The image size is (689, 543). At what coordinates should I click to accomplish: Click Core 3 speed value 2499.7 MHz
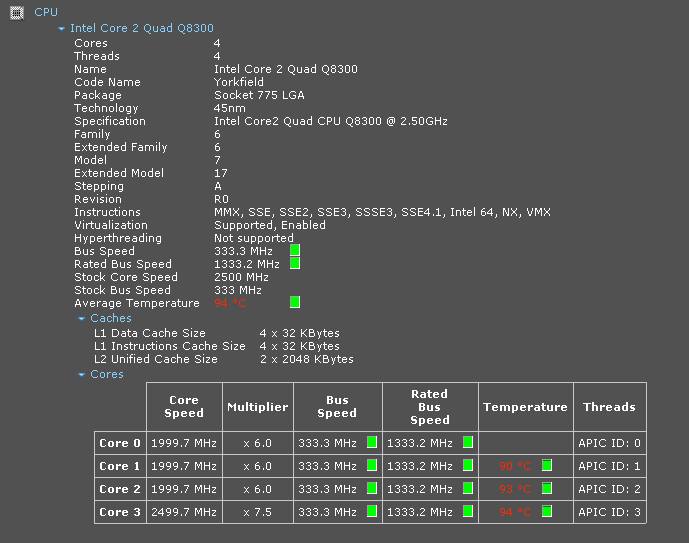pyautogui.click(x=184, y=512)
